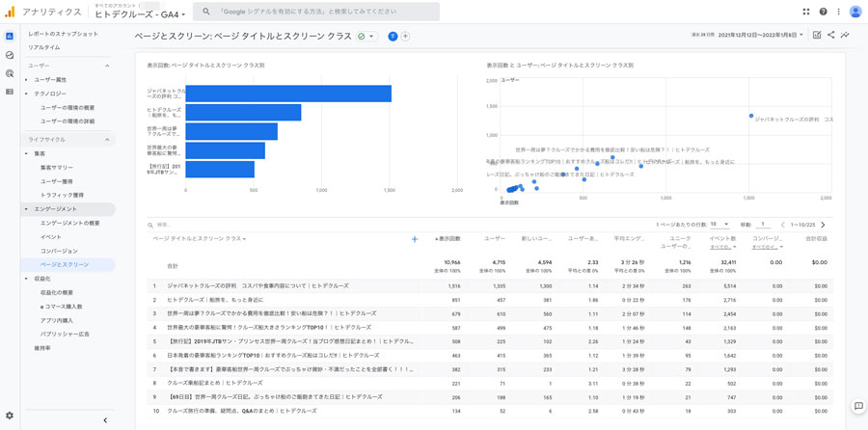The height and width of the screenshot is (430, 868).
Task: Click the blue plus to add table dimension
Action: (x=415, y=239)
